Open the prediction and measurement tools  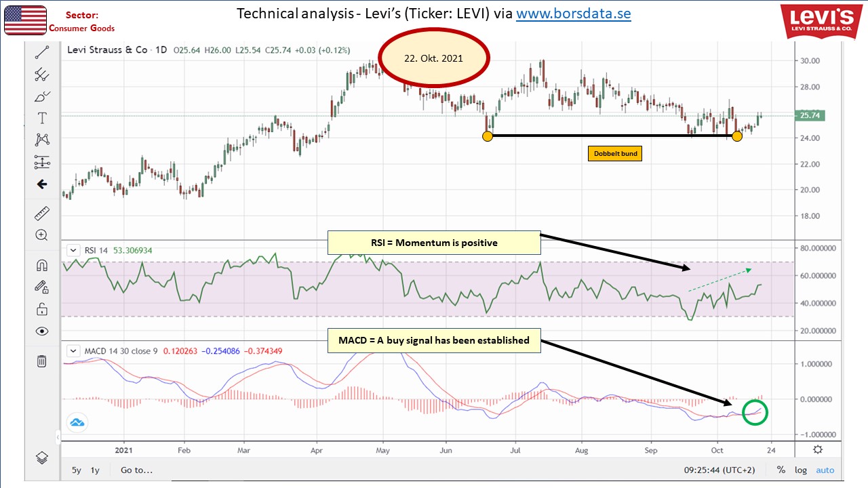click(42, 161)
